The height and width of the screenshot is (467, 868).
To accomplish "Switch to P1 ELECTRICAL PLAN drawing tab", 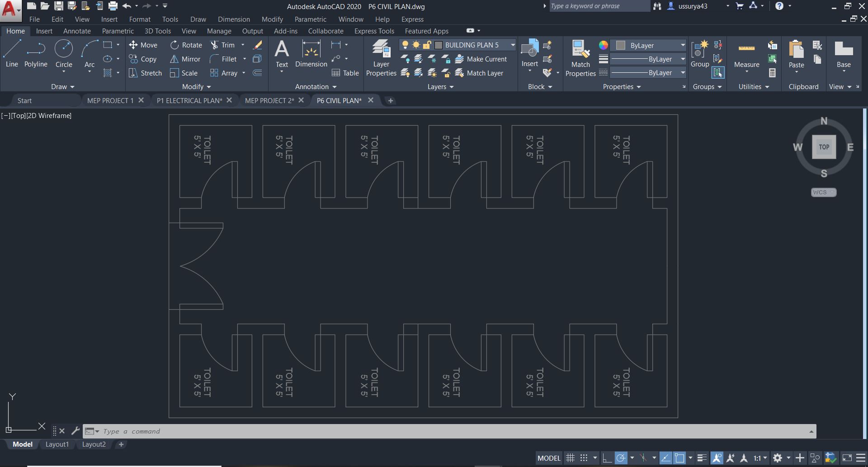I will (x=189, y=100).
